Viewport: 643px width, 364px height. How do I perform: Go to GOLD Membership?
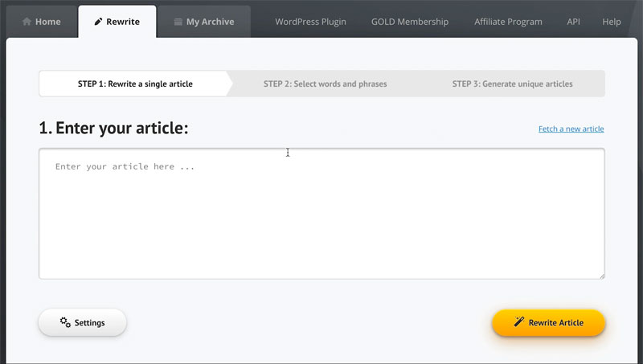[410, 22]
